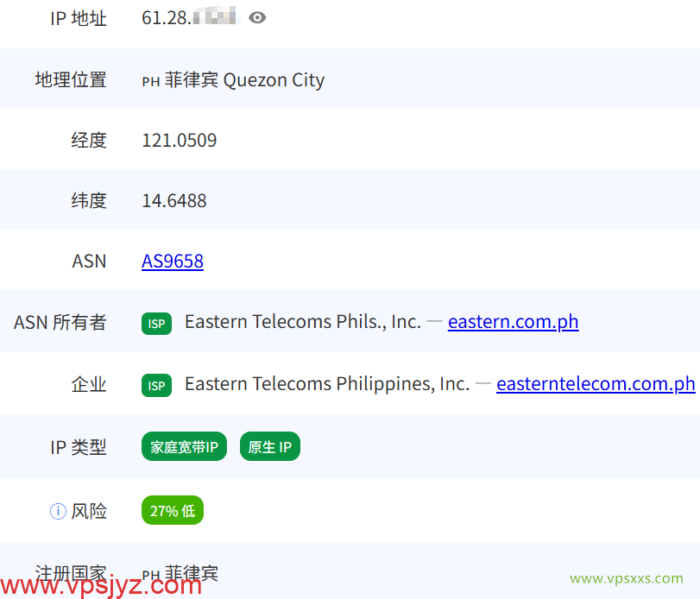The image size is (700, 599).
Task: Click the IP 类型 row label
Action: tap(79, 447)
